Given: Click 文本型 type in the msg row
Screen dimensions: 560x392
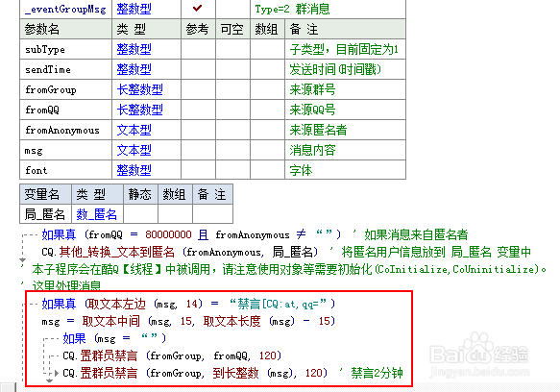Looking at the screenshot, I should 134,150.
